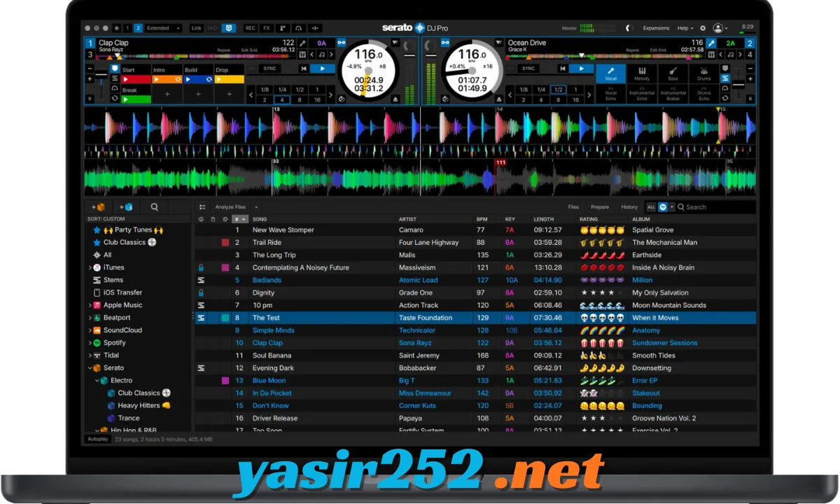Click the right deck stems tab icon

coord(725,78)
